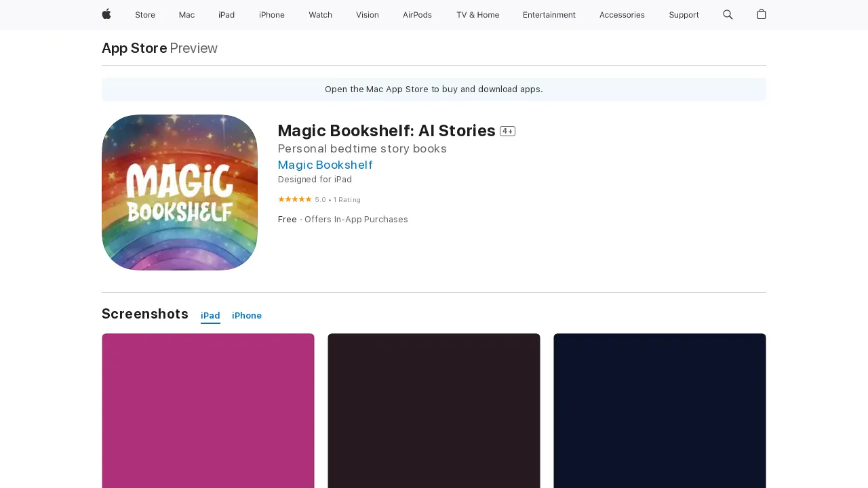Image resolution: width=868 pixels, height=488 pixels.
Task: Click the 'Free' price text
Action: point(288,220)
